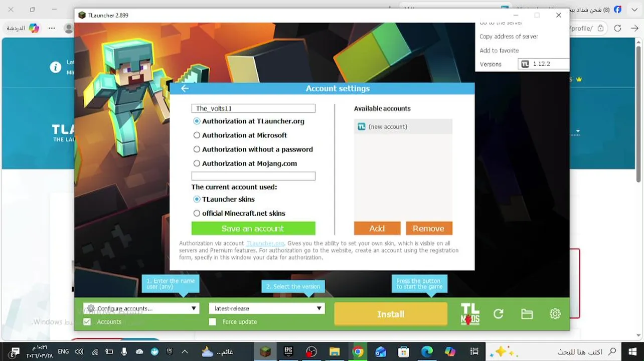Image resolution: width=644 pixels, height=361 pixels.
Task: Go back with the Account settings arrow
Action: pyautogui.click(x=185, y=88)
